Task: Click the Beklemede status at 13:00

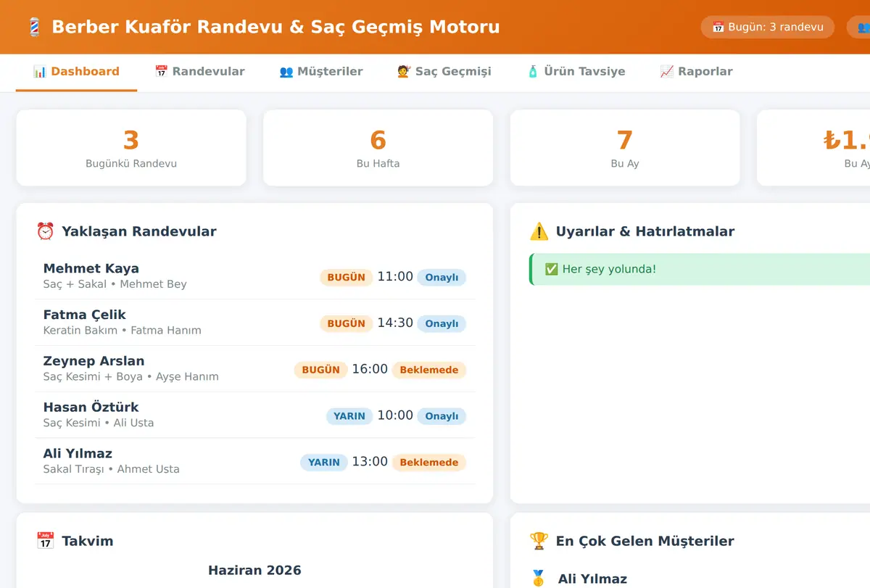Action: 429,463
